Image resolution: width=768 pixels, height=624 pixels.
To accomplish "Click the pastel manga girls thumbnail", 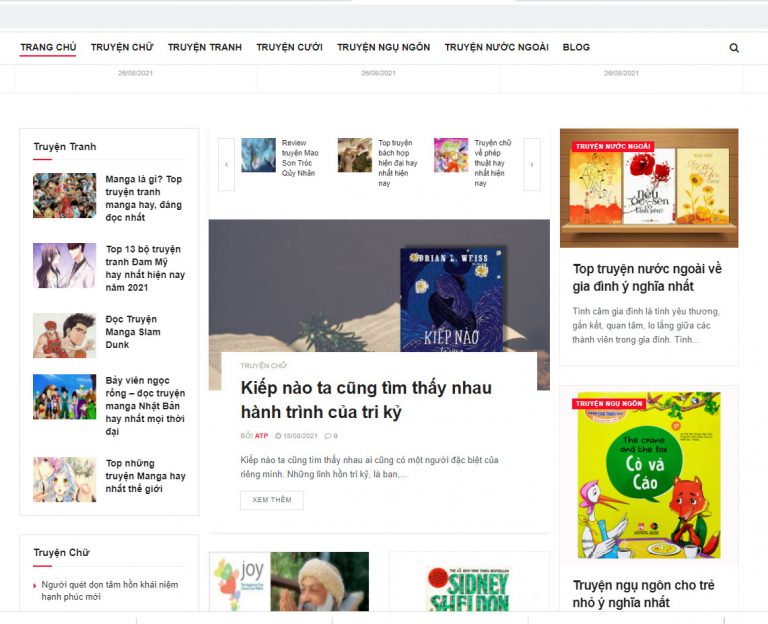I will click(65, 480).
